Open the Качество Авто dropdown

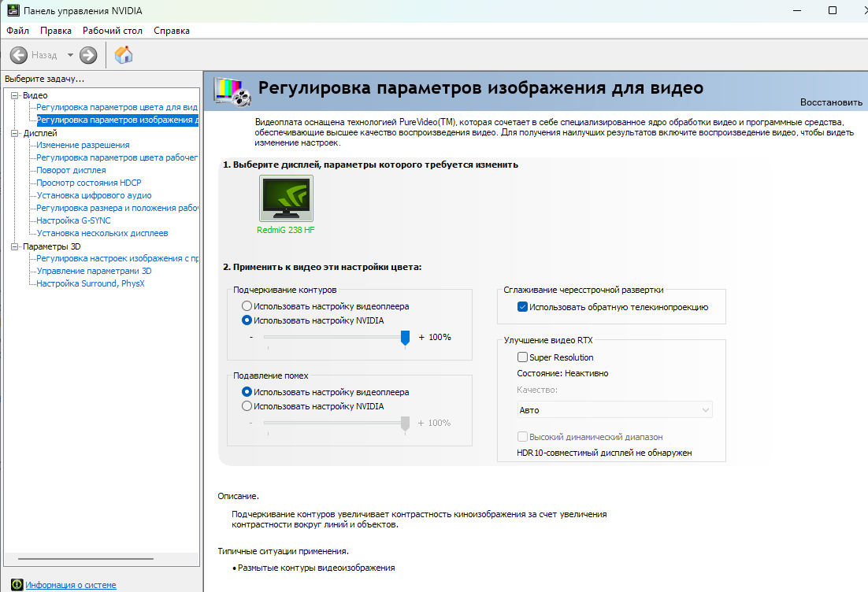coord(614,410)
